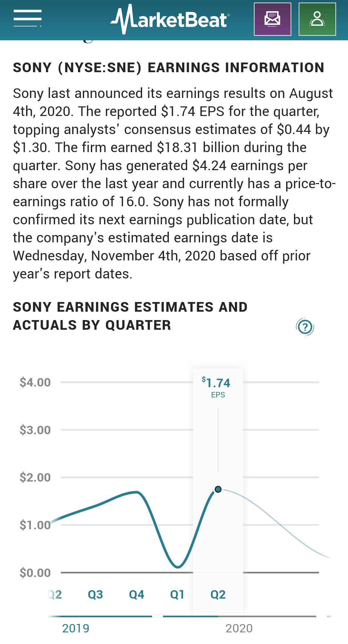Click the 2020 year label

click(239, 628)
